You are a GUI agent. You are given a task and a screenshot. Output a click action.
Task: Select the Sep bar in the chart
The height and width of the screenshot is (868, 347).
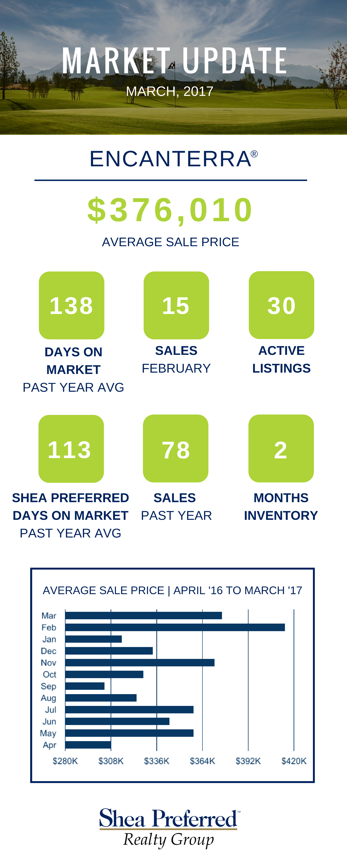[85, 686]
